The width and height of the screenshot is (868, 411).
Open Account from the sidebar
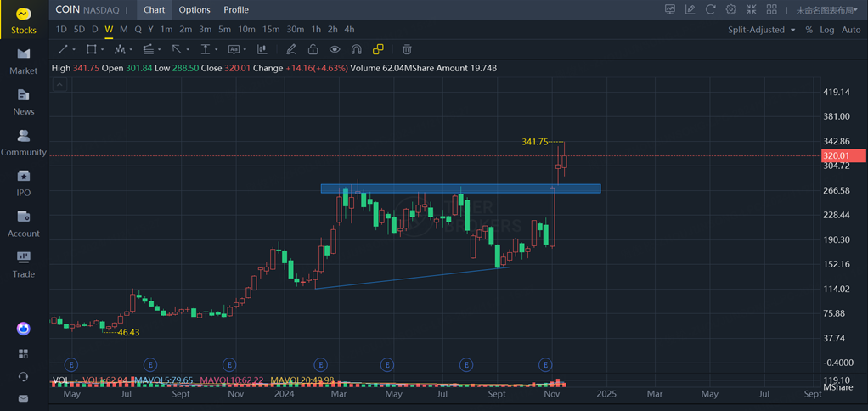(23, 223)
